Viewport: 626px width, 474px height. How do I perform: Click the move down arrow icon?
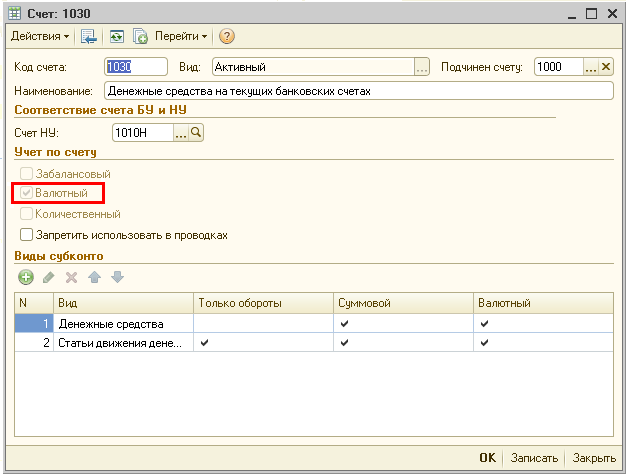115,277
